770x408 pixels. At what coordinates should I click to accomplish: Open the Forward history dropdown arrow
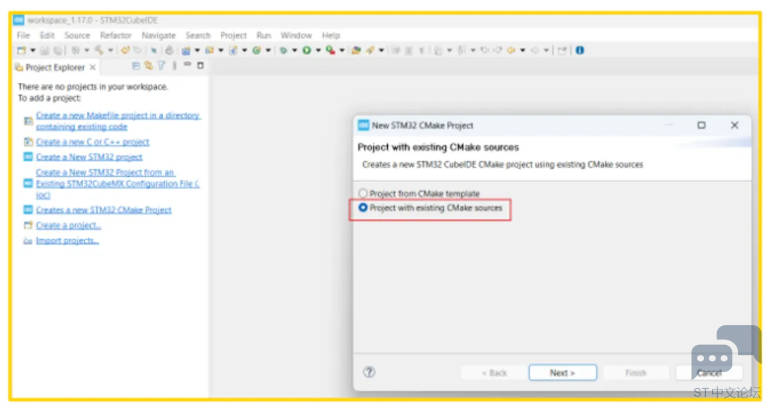tap(546, 50)
